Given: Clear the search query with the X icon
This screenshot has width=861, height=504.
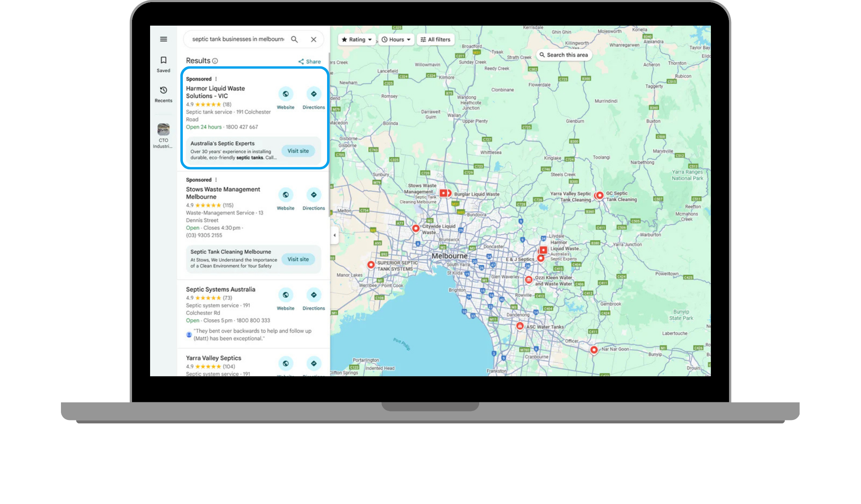Looking at the screenshot, I should coord(313,39).
